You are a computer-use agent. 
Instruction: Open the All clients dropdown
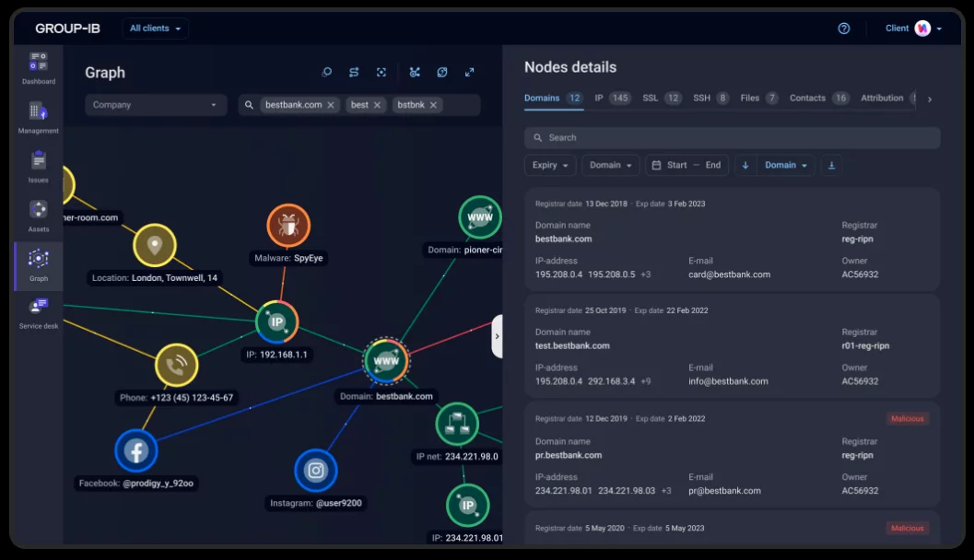click(x=156, y=29)
